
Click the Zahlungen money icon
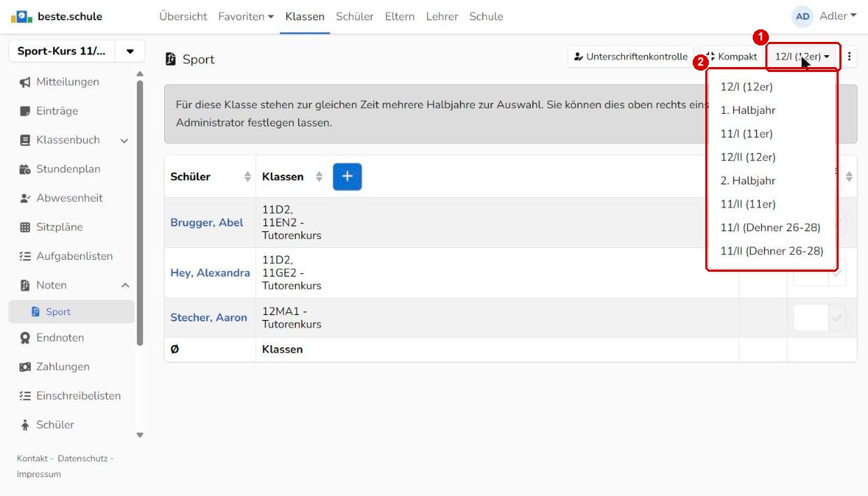point(25,367)
